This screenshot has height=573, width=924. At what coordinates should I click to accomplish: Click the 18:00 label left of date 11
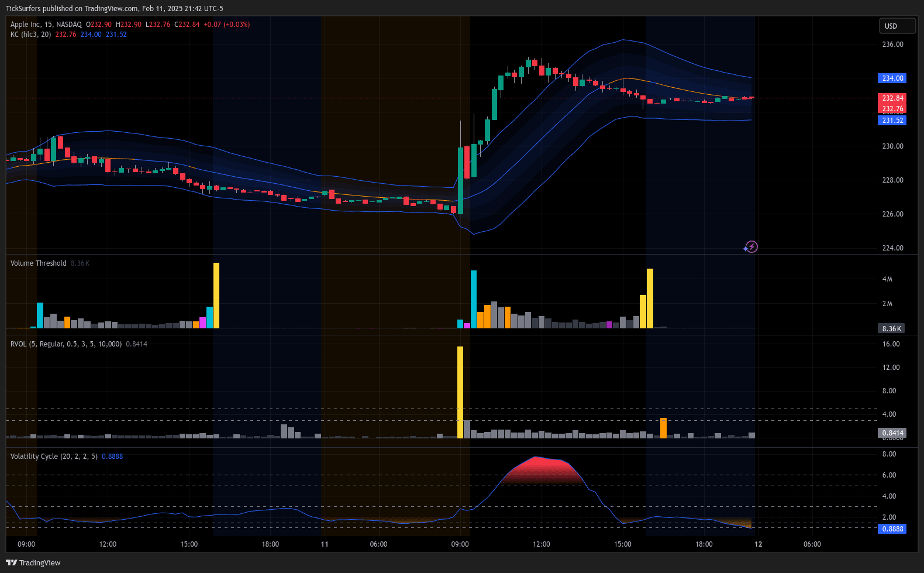click(270, 544)
